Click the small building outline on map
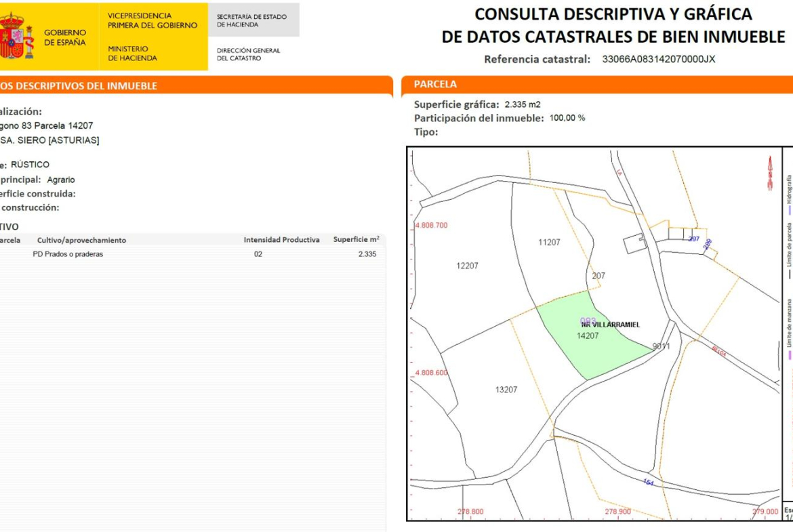Screen dimensions: 793x532 coord(634,241)
